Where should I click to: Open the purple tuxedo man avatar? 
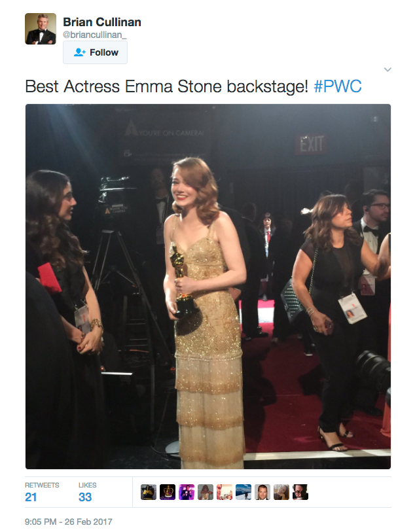[187, 492]
